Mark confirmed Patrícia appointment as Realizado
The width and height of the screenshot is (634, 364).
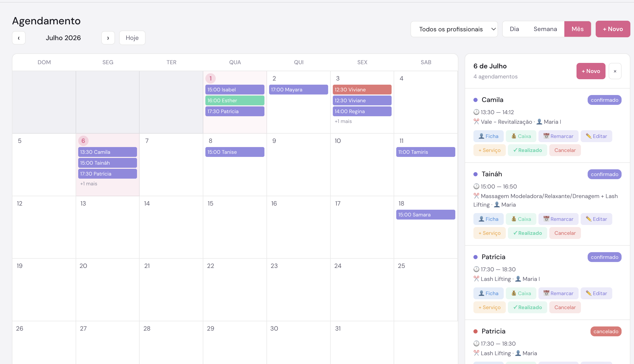tap(528, 307)
